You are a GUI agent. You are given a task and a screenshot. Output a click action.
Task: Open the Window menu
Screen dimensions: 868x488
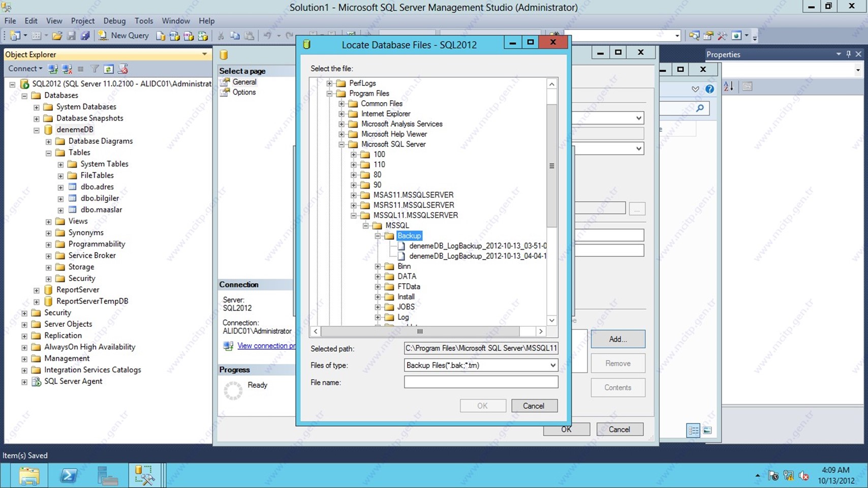pyautogui.click(x=176, y=21)
